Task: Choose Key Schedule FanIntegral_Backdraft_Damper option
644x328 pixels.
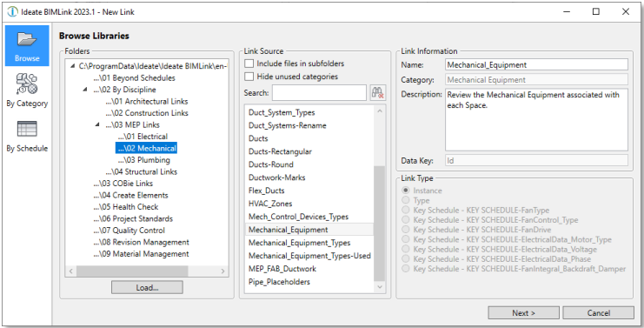Action: pos(406,269)
